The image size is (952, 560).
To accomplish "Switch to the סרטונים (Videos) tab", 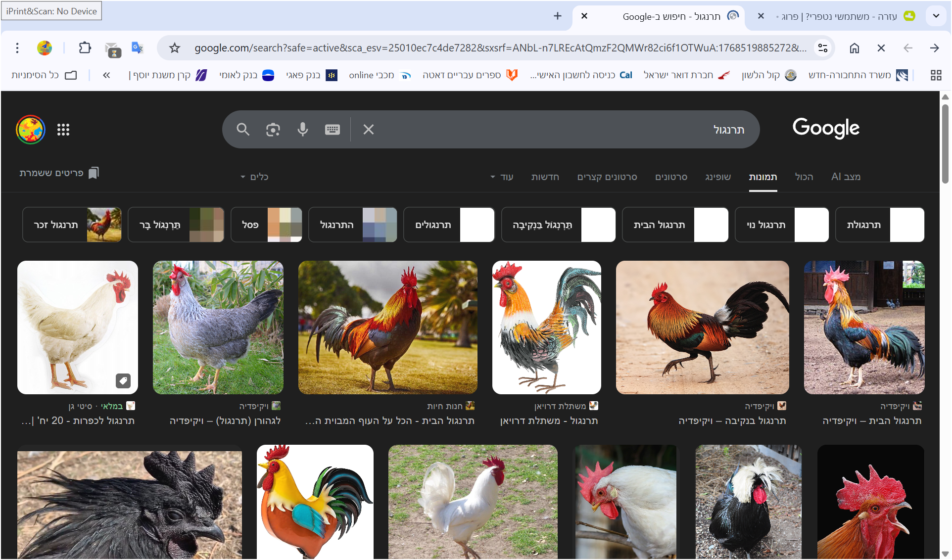I will coord(671,177).
